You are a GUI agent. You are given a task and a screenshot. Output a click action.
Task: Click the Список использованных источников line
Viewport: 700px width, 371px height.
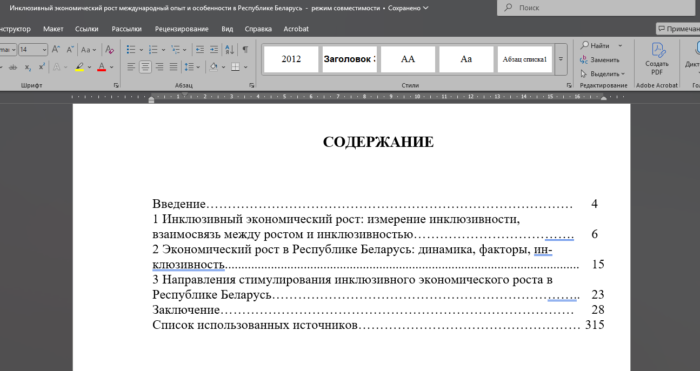tap(378, 325)
